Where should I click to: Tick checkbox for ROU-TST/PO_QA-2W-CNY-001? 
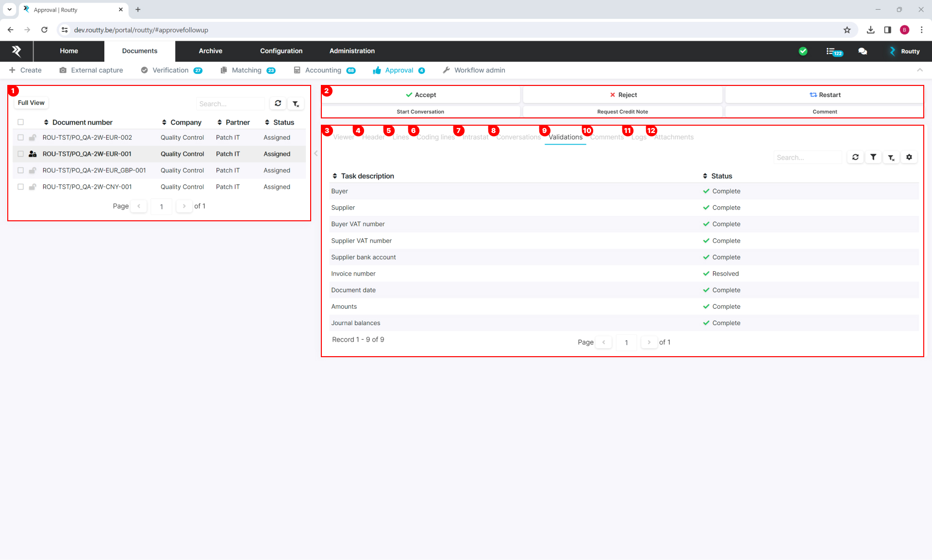click(20, 187)
